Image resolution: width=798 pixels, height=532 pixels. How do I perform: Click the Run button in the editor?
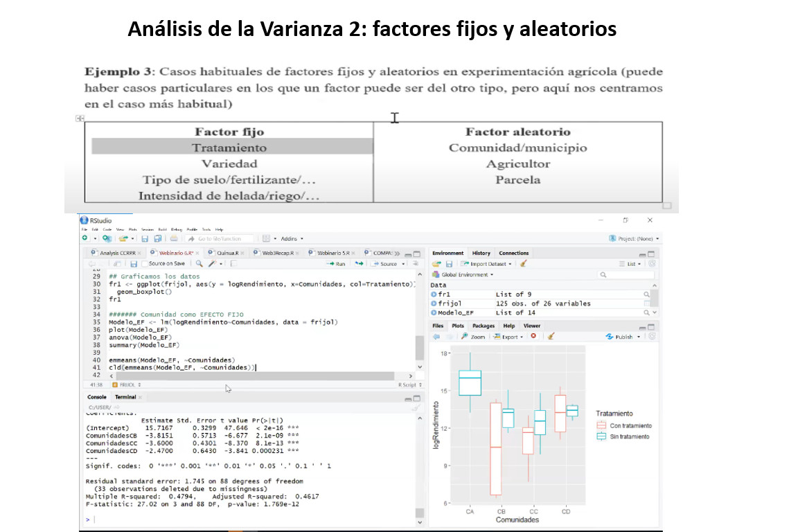pos(336,264)
